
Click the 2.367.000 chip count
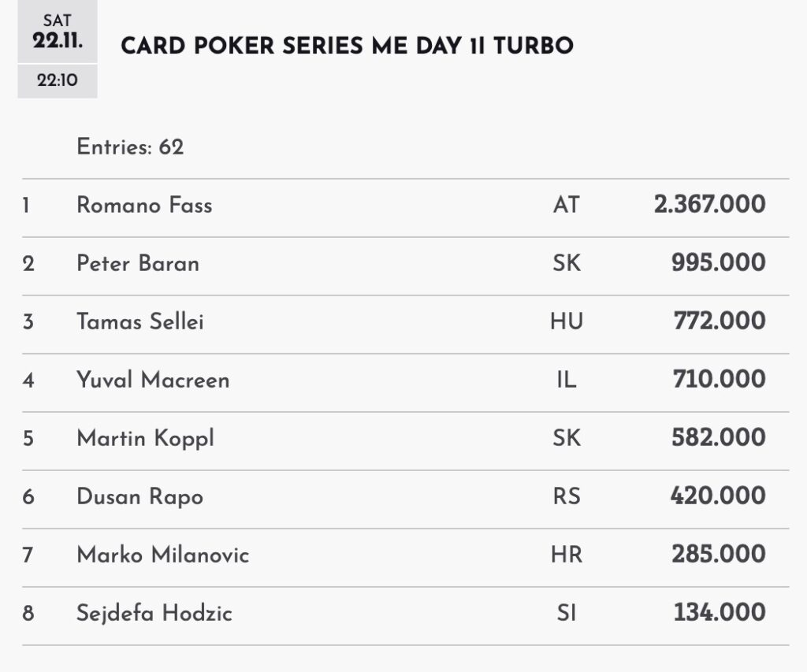(x=709, y=205)
